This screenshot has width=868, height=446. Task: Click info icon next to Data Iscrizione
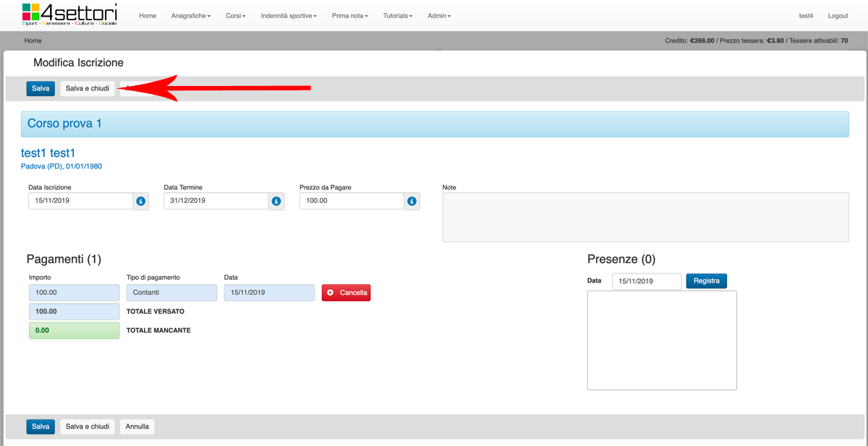(141, 201)
